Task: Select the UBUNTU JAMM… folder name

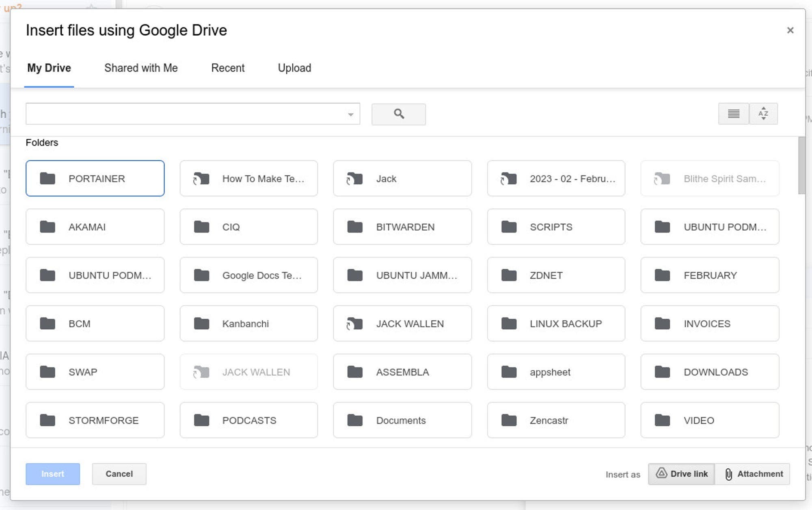Action: click(417, 275)
